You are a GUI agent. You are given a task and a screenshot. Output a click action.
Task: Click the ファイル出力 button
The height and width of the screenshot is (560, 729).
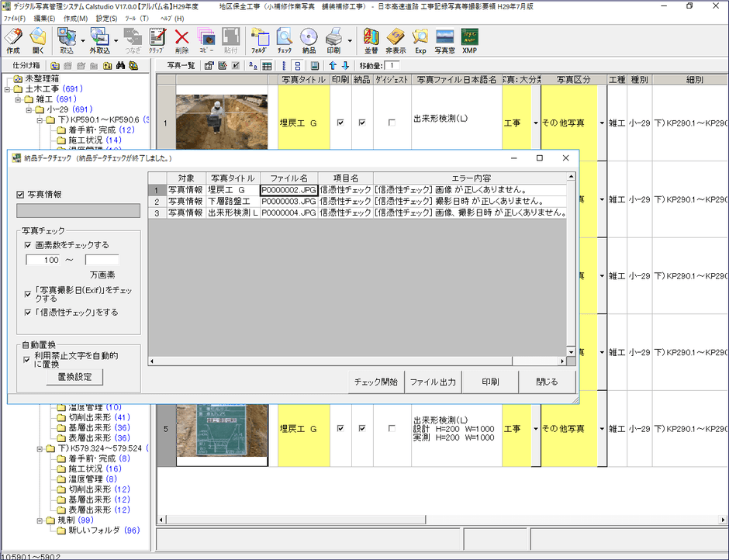coord(434,382)
